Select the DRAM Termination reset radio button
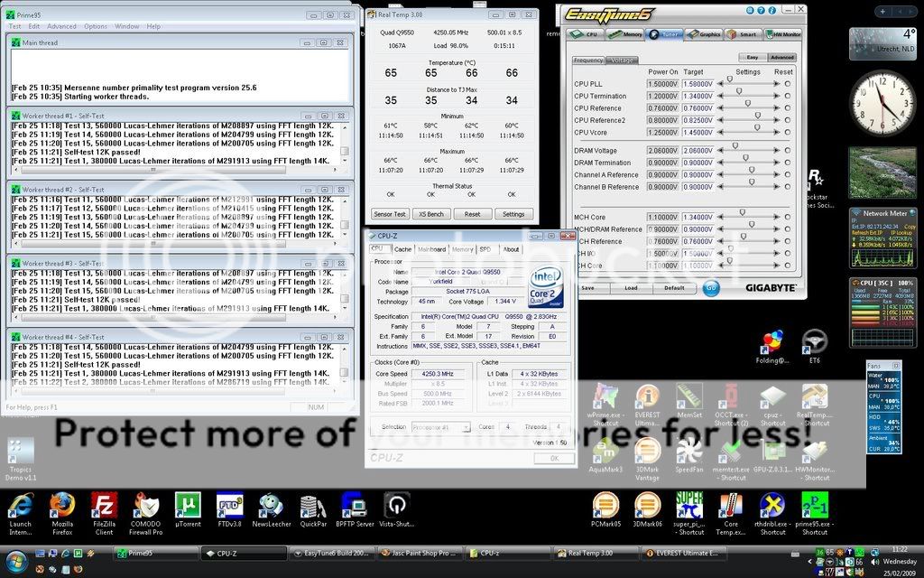The image size is (924, 578). point(788,163)
